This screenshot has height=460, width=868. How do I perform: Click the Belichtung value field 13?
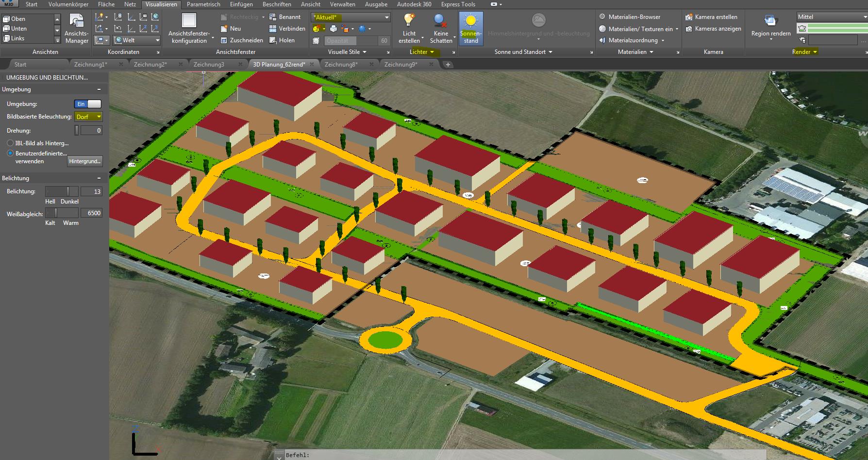(91, 191)
